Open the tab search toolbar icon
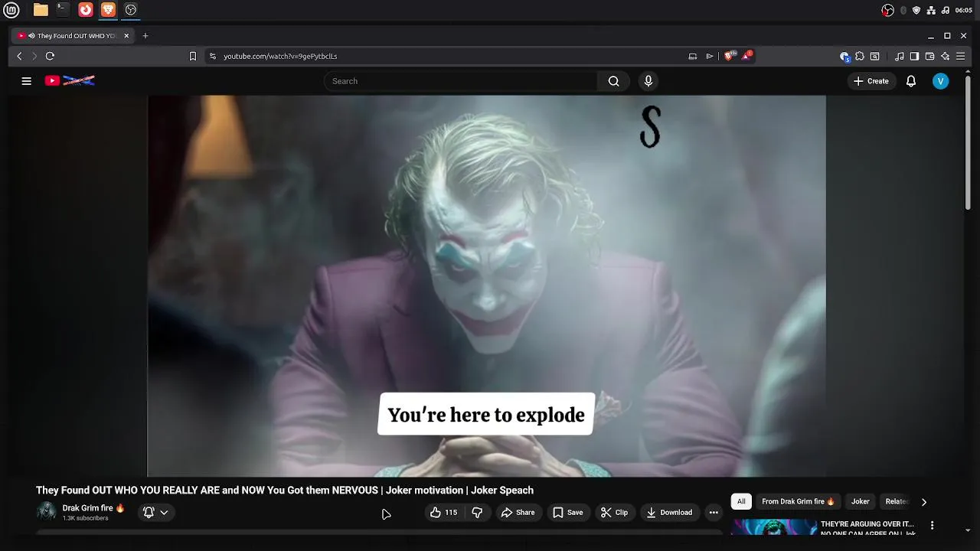This screenshot has height=551, width=980. pos(874,56)
